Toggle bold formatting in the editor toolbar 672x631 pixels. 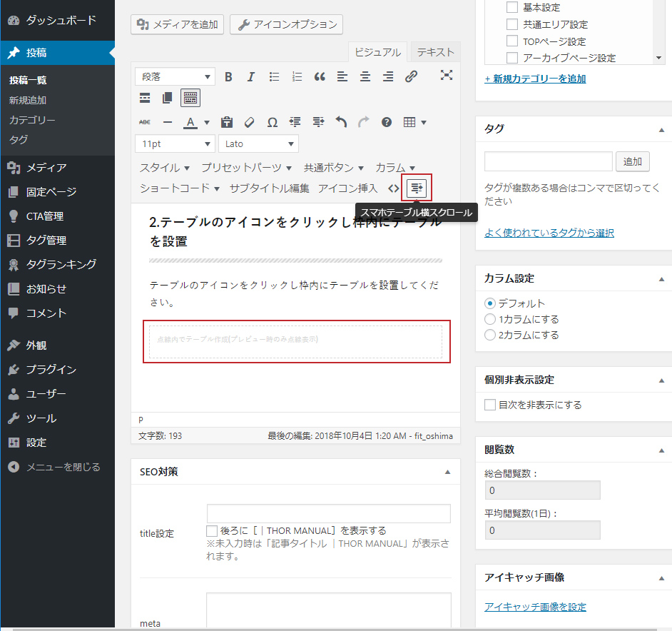228,76
